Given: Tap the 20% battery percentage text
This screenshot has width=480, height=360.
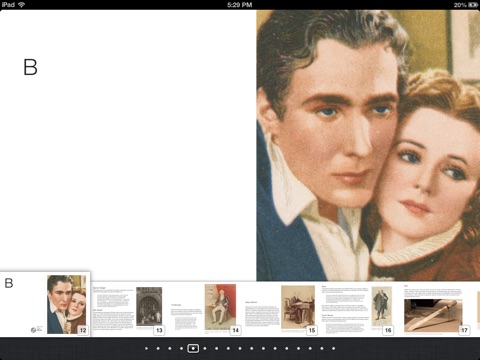Looking at the screenshot, I should 460,5.
